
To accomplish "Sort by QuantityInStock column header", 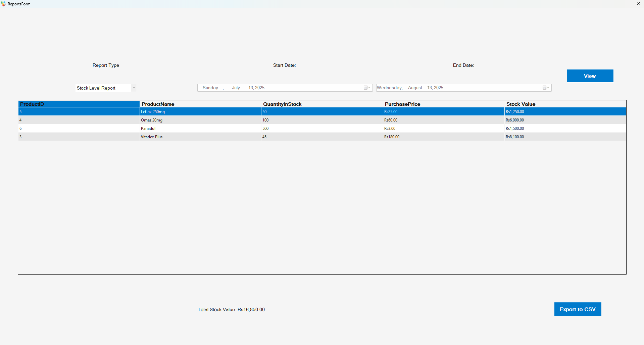I will (322, 104).
